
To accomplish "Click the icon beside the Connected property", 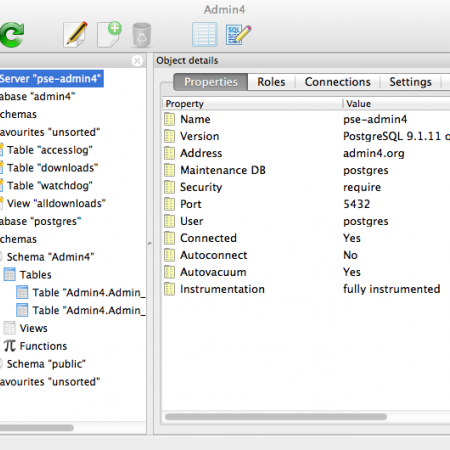I will pos(169,238).
